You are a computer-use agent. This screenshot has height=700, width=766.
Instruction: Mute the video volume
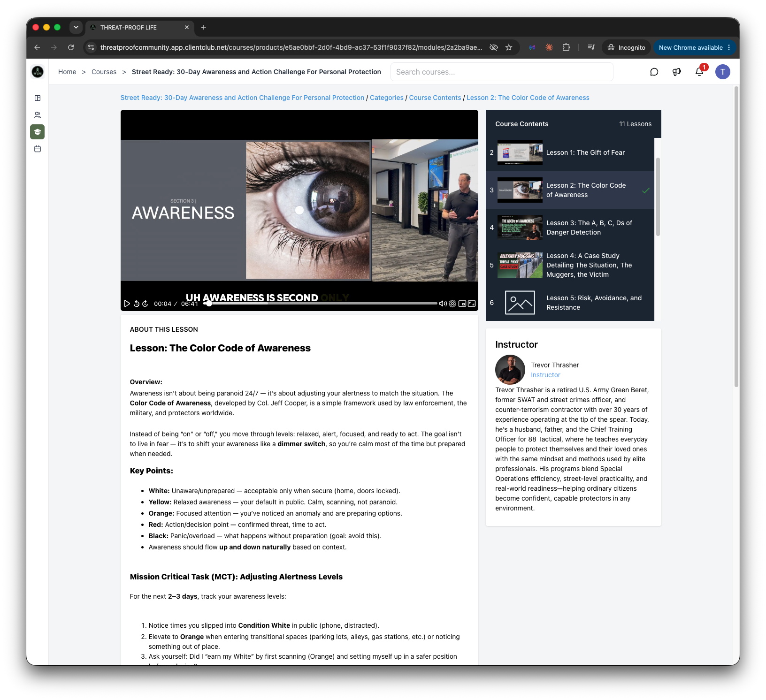pos(443,304)
